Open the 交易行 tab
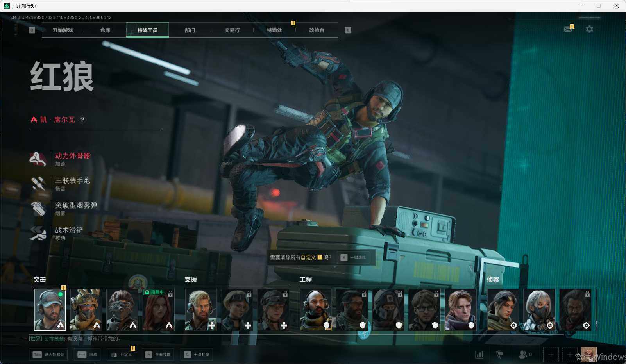Screen dimensions: 626x364 232,30
